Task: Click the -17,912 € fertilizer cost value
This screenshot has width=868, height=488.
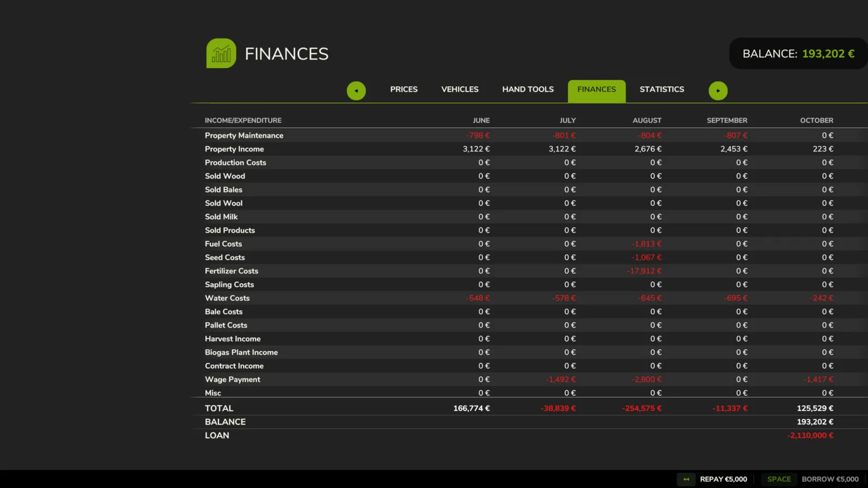Action: (x=644, y=271)
